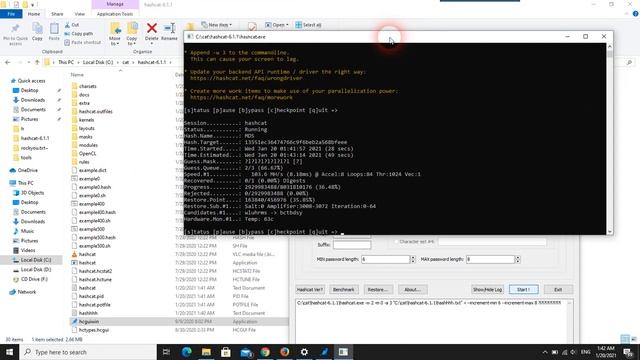Click the taskbar search box
The height and width of the screenshot is (360, 640).
88,352
